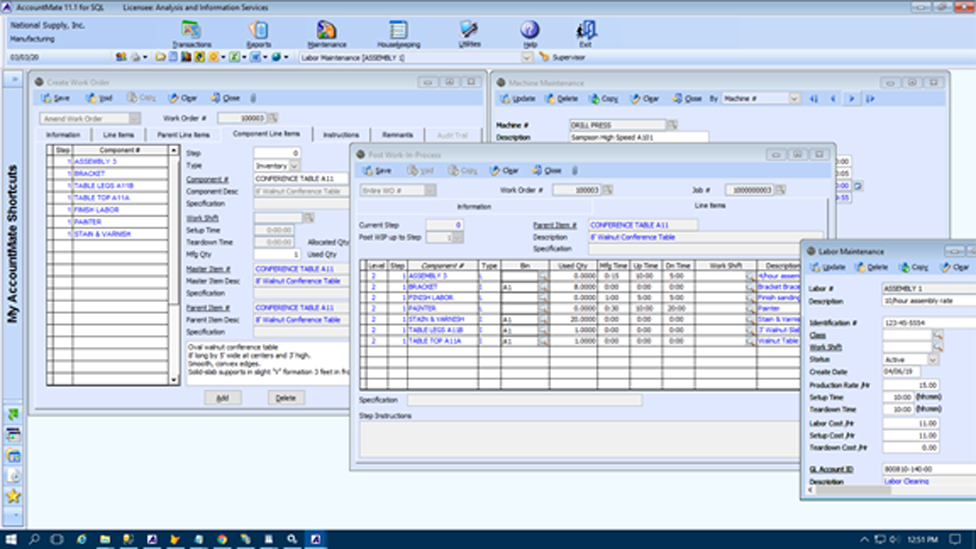Select the ASSEMBLY 3 component row
The image size is (976, 549).
pyautogui.click(x=96, y=161)
